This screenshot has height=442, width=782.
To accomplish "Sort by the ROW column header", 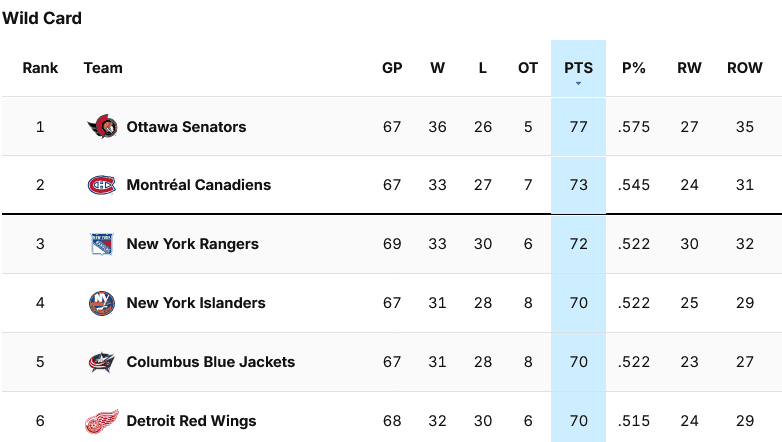I will click(745, 68).
